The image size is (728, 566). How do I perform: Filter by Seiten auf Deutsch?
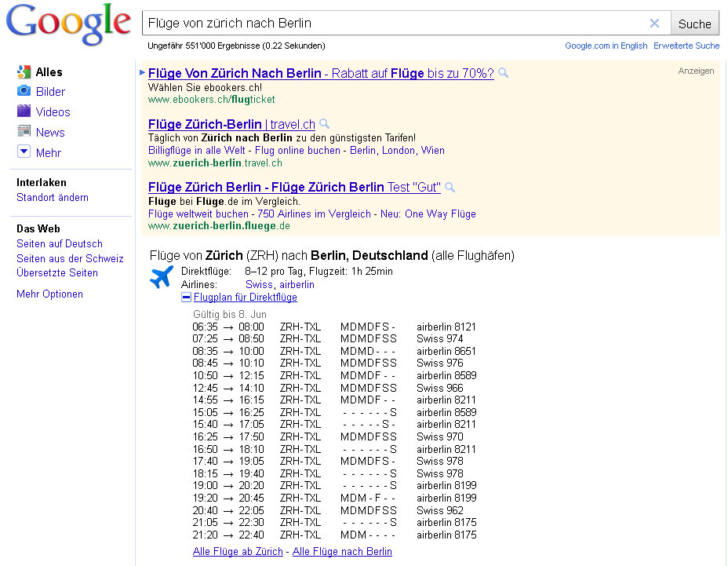coord(60,244)
